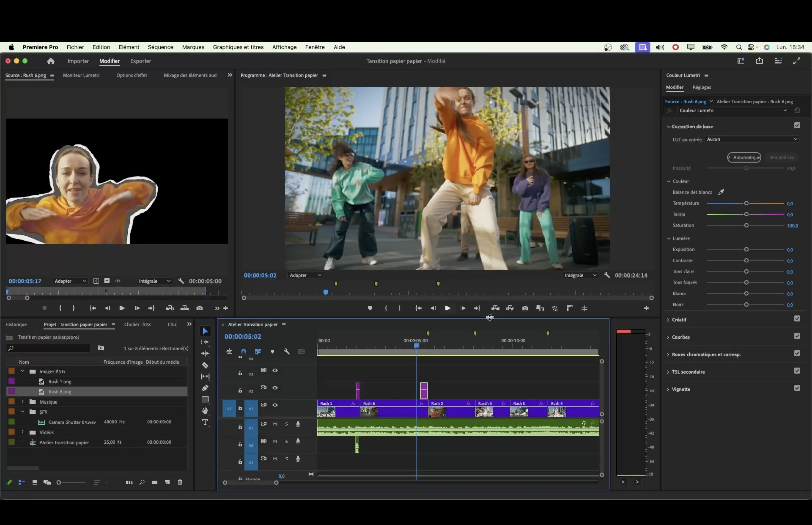Uncheck the Vignette effect checkbox

tap(797, 388)
